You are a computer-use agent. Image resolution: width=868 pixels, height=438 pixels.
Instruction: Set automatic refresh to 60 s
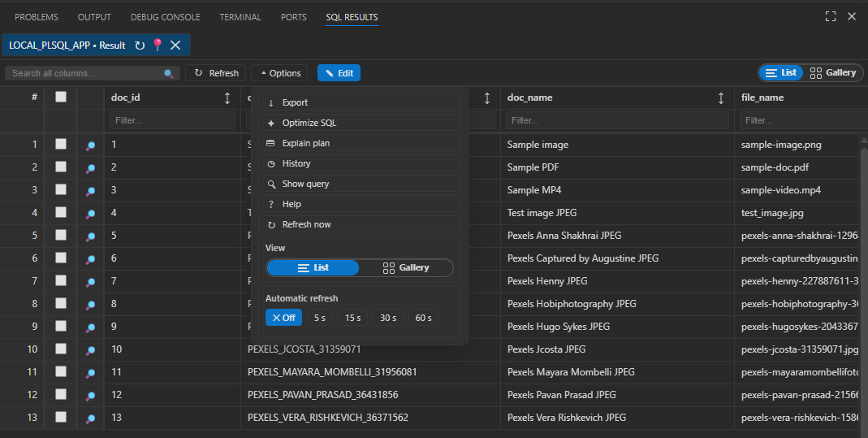(x=424, y=318)
